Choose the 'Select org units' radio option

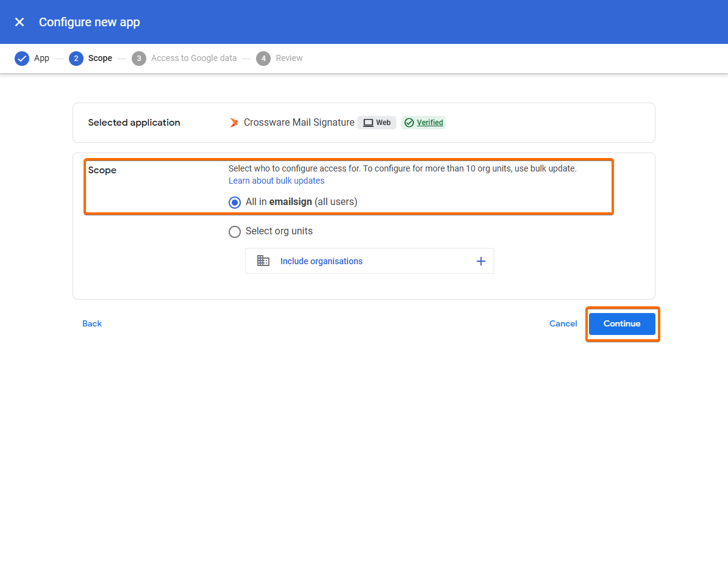pos(235,232)
